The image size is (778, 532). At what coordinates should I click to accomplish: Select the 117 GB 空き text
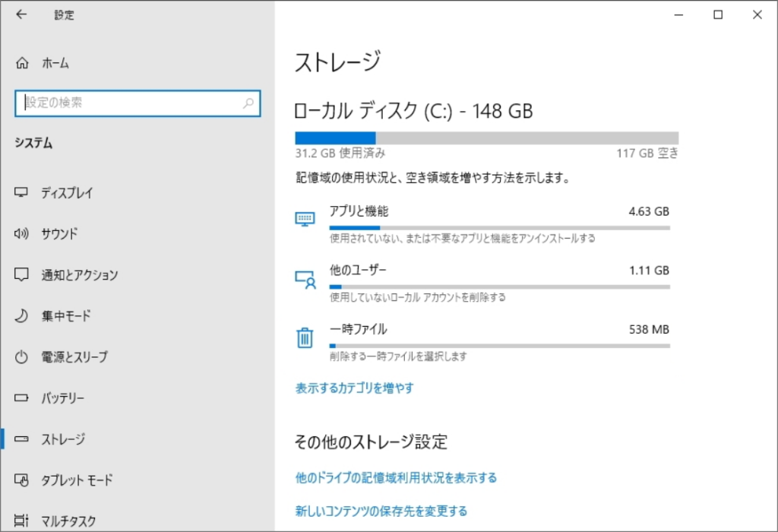647,153
